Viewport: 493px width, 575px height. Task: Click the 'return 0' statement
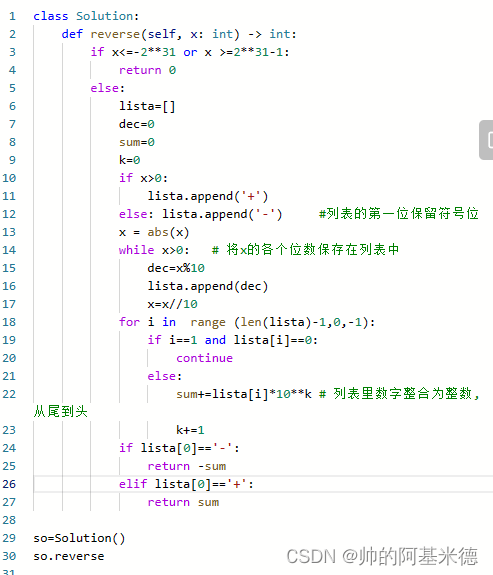click(x=147, y=70)
